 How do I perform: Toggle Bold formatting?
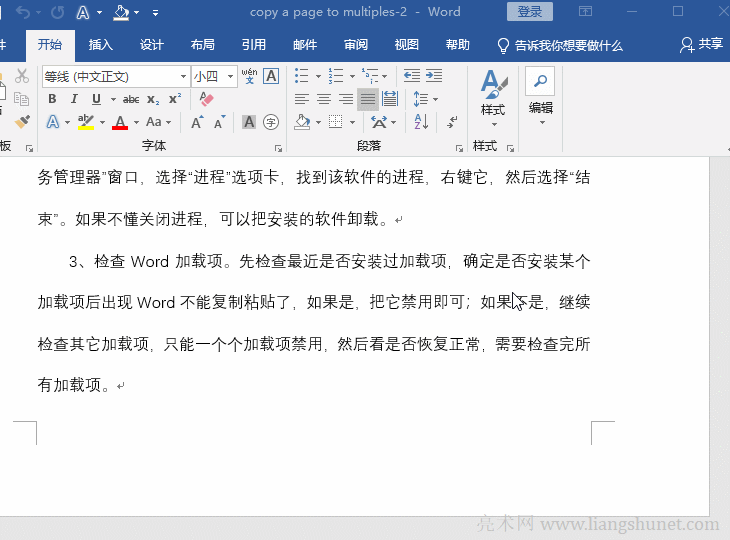point(52,99)
